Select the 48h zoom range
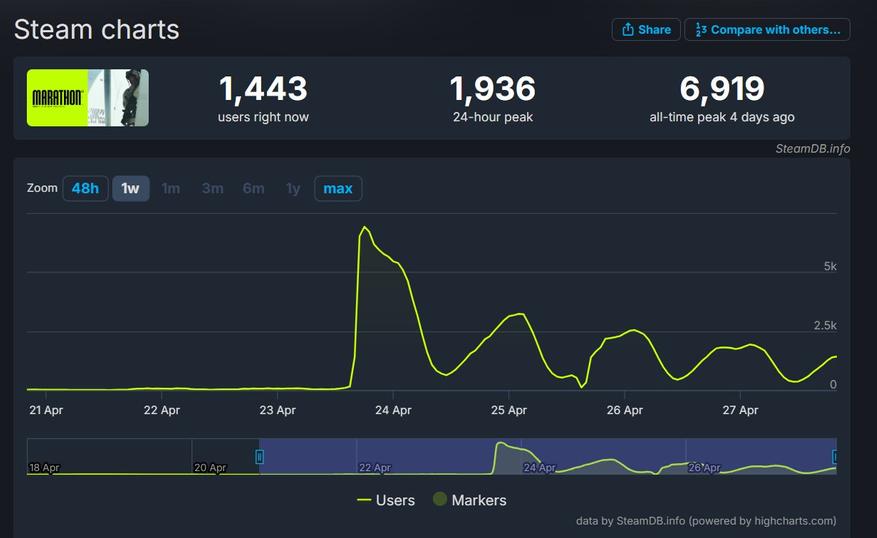 [x=85, y=188]
